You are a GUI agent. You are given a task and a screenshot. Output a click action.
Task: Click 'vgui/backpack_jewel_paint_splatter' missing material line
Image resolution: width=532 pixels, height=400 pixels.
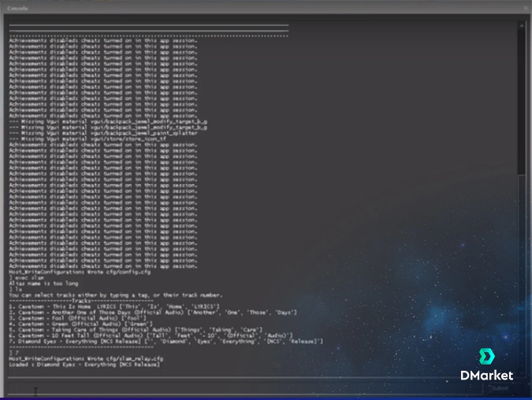click(x=103, y=133)
